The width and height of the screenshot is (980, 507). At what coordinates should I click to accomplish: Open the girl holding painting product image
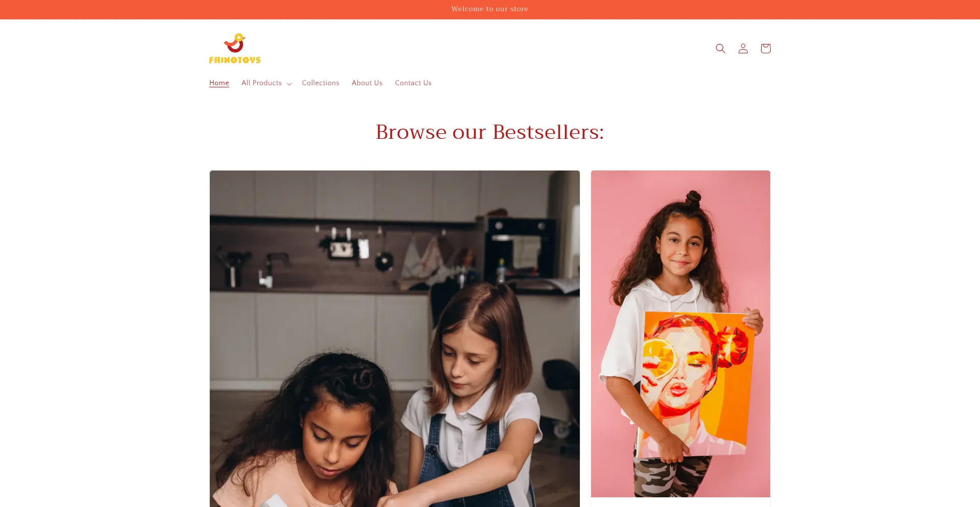[680, 333]
